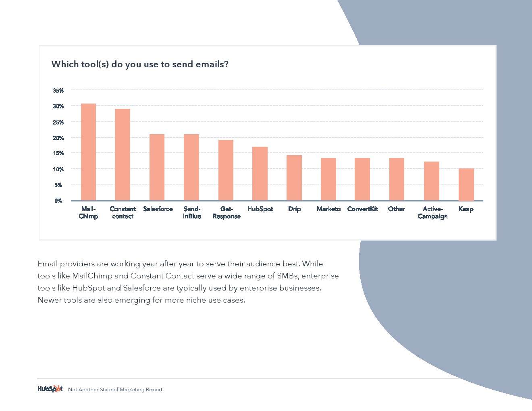The image size is (532, 411).
Task: Click the Keap x-axis label
Action: click(x=466, y=209)
